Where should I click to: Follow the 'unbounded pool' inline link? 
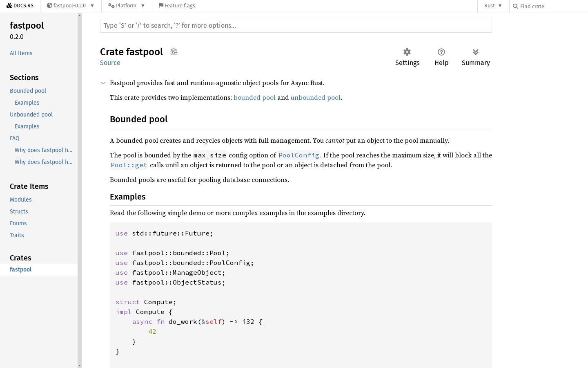click(315, 98)
